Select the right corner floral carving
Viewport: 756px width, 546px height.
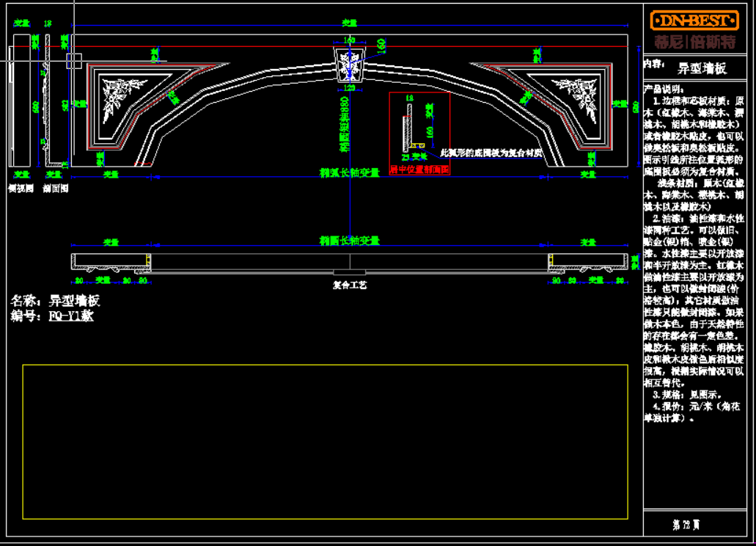[581, 95]
